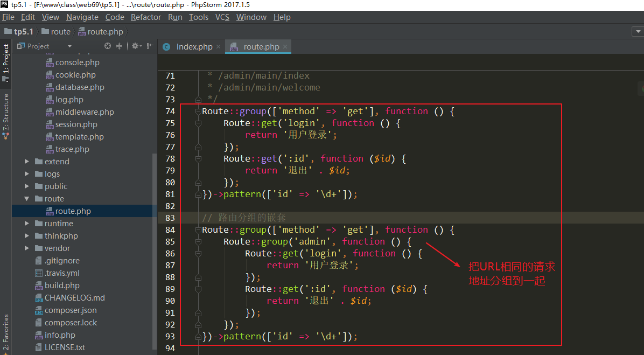
Task: Open the Tools menu
Action: [198, 17]
